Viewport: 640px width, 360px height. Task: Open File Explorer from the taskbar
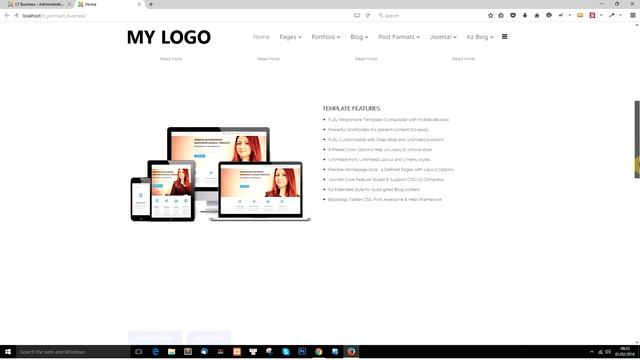[171, 351]
